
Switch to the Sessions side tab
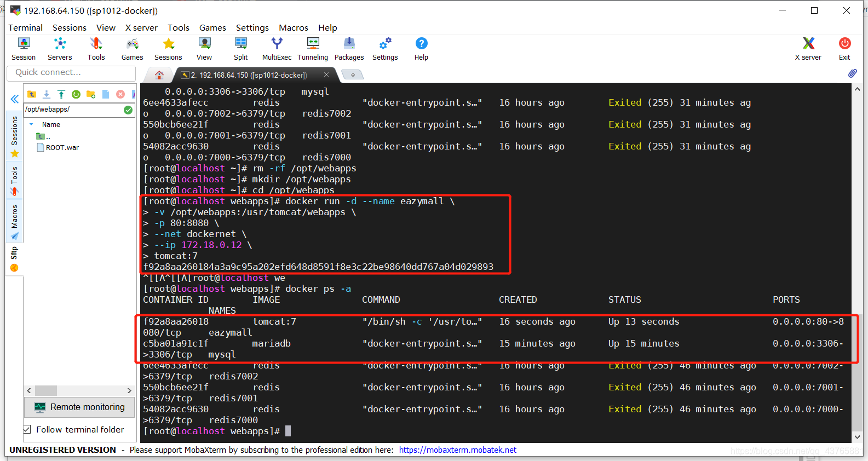15,136
